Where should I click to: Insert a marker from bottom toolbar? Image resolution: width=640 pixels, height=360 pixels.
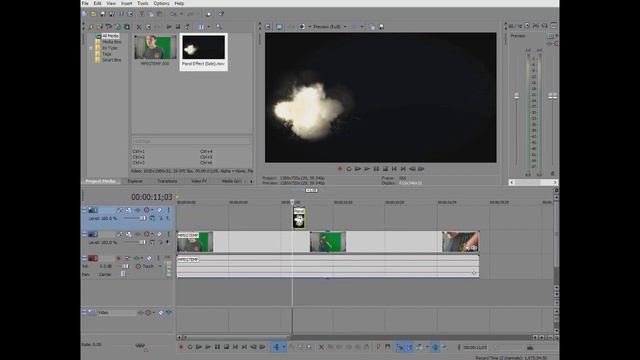pos(378,347)
